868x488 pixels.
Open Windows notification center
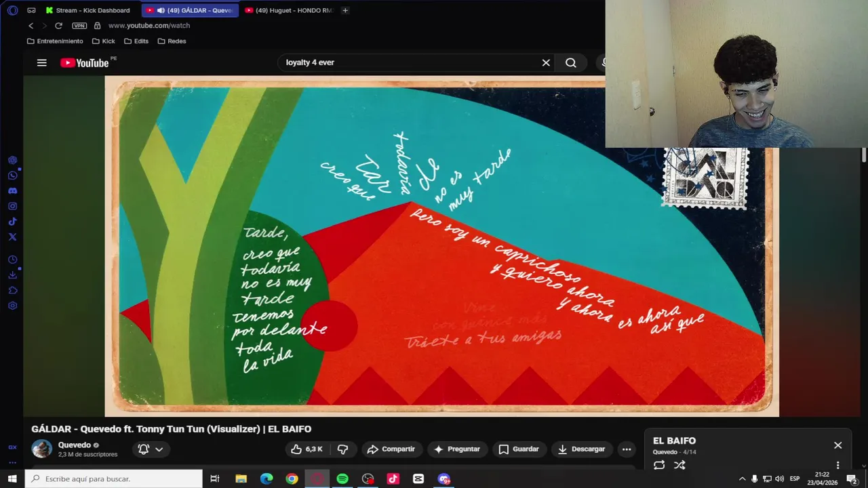(x=852, y=479)
